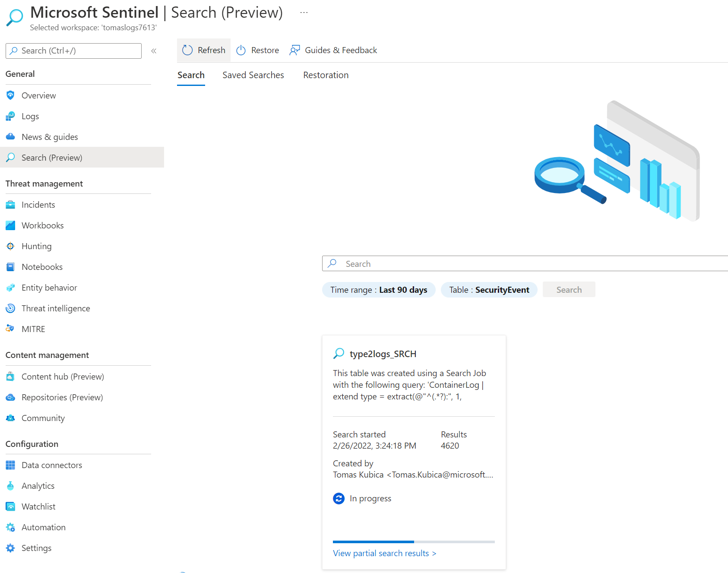The image size is (728, 573).
Task: Open Logs from the sidebar
Action: click(x=30, y=116)
